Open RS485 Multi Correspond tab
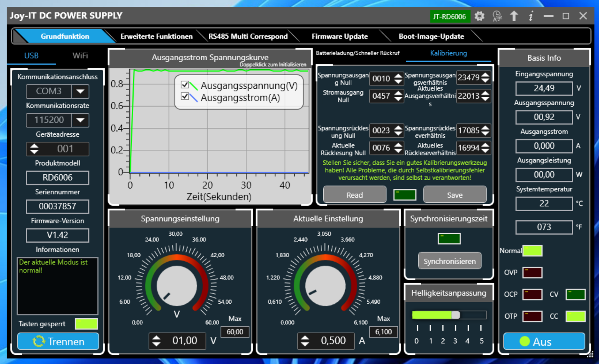This screenshot has height=364, width=599. point(248,36)
